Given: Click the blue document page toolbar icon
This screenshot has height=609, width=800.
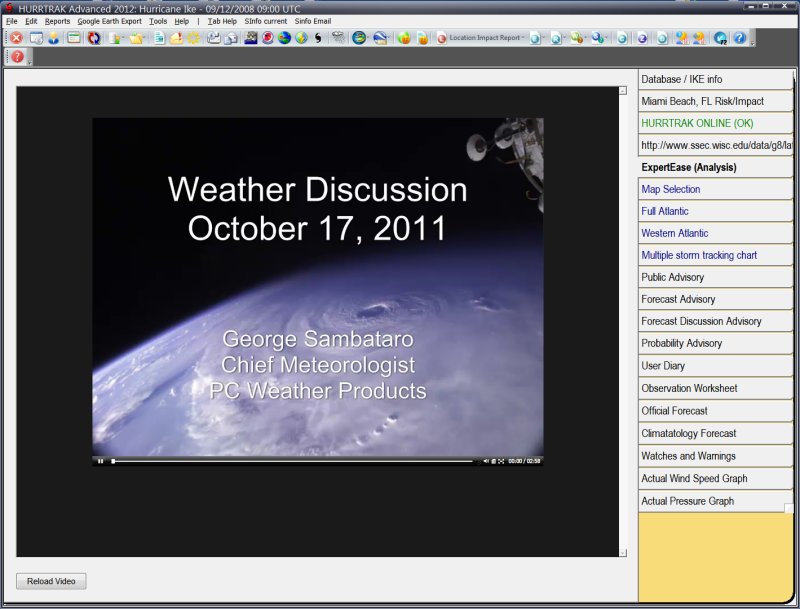Looking at the screenshot, I should (x=159, y=38).
